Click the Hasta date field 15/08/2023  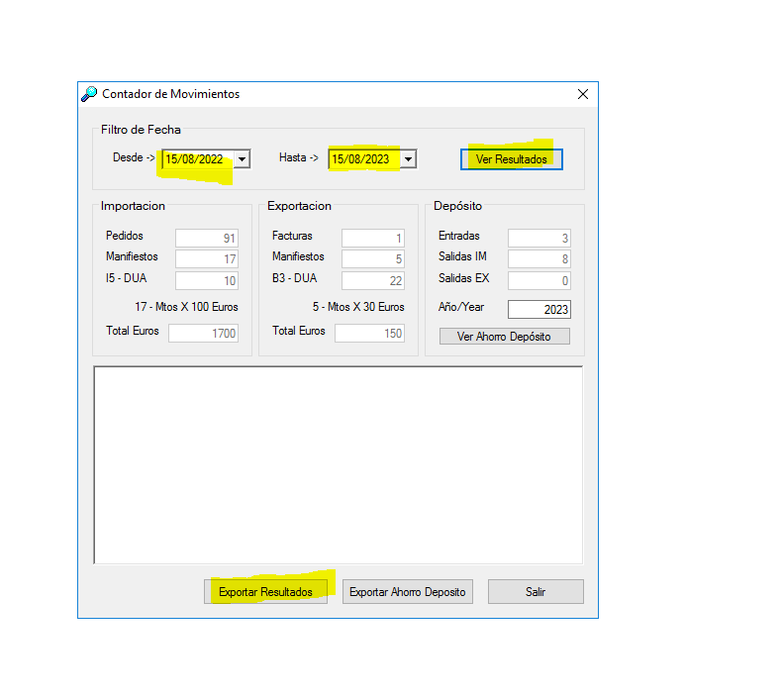pos(363,158)
